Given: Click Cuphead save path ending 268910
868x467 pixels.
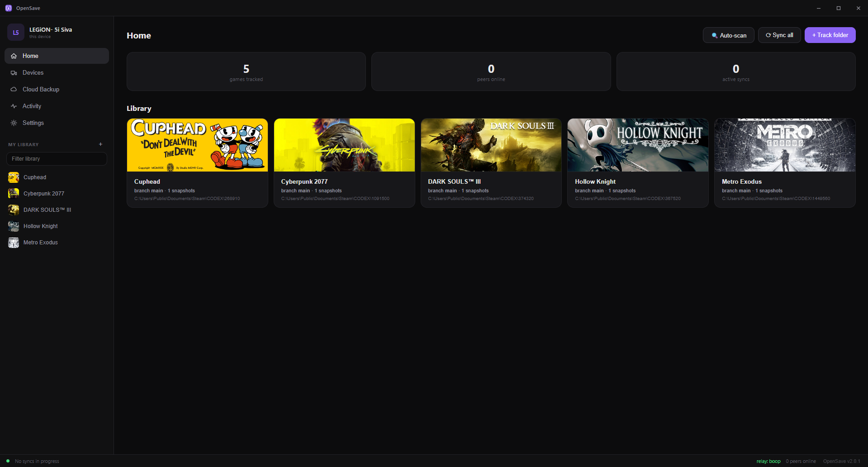Looking at the screenshot, I should coord(187,199).
